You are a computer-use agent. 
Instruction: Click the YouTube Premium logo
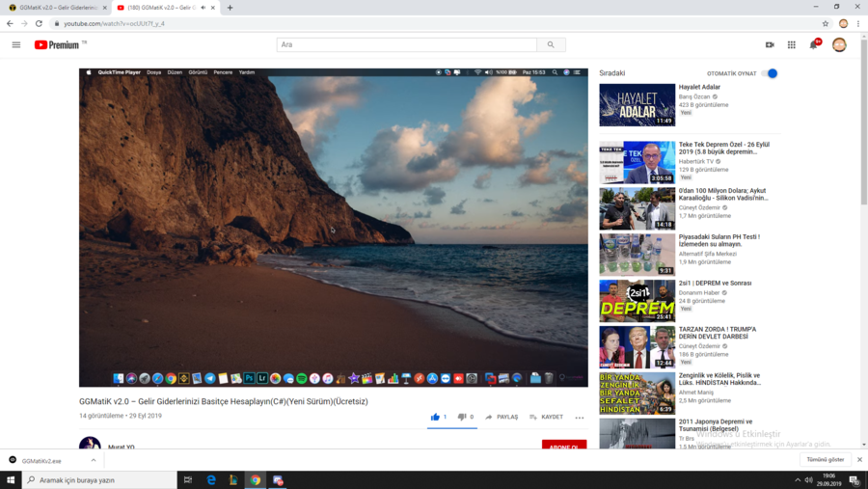tap(57, 44)
